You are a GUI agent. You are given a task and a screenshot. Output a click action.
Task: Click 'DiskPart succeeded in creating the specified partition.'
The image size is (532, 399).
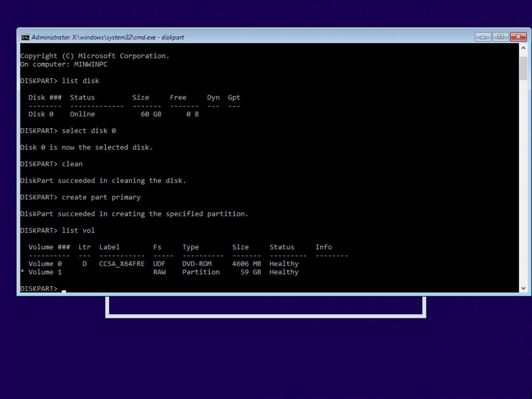pyautogui.click(x=134, y=214)
